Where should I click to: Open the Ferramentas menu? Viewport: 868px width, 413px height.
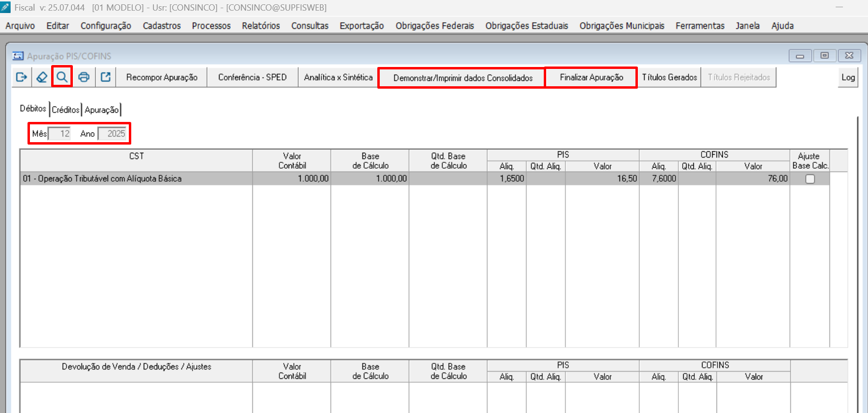tap(700, 26)
